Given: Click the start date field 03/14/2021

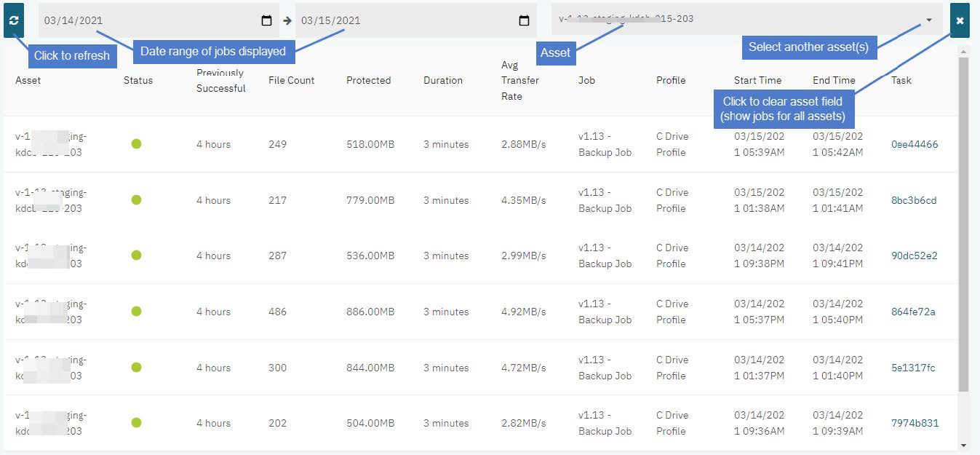Looking at the screenshot, I should point(159,20).
